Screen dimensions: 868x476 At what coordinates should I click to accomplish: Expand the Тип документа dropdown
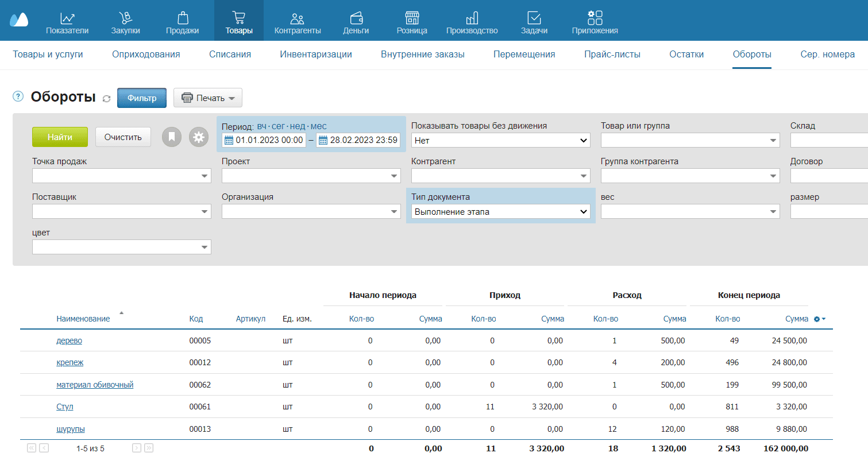click(500, 212)
